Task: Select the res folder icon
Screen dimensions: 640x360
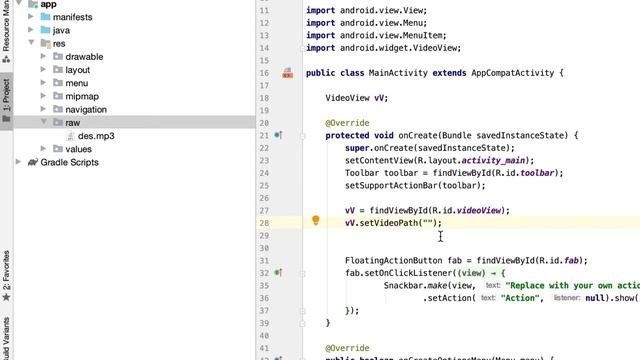Action: 45,43
